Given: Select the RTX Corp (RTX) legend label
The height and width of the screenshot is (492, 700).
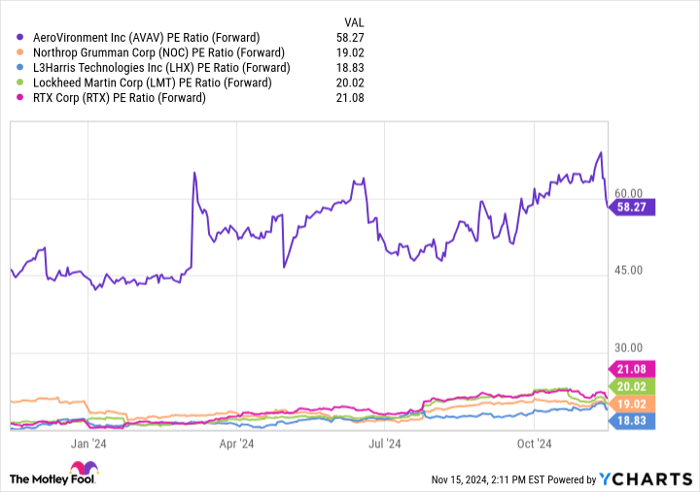Looking at the screenshot, I should pyautogui.click(x=119, y=97).
